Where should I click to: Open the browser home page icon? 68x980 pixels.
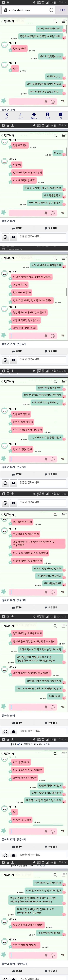(x=34, y=115)
